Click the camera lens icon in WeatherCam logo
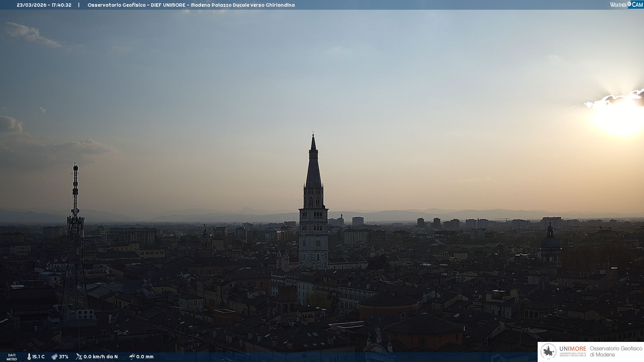644x362 pixels. tap(629, 4)
